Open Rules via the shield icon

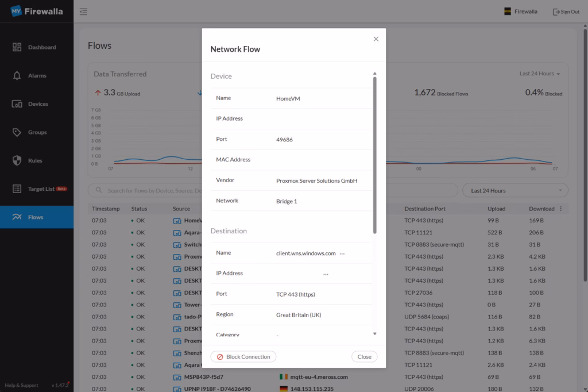17,160
